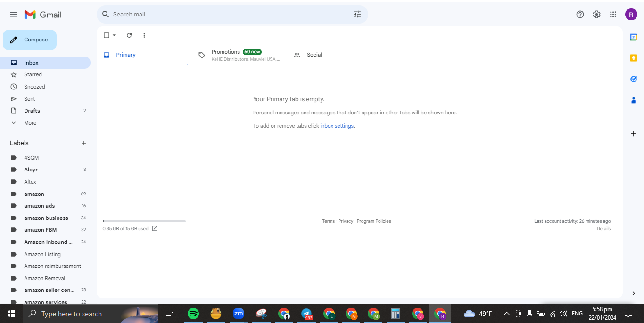Open the Amazon reimbursement label

(x=45, y=266)
